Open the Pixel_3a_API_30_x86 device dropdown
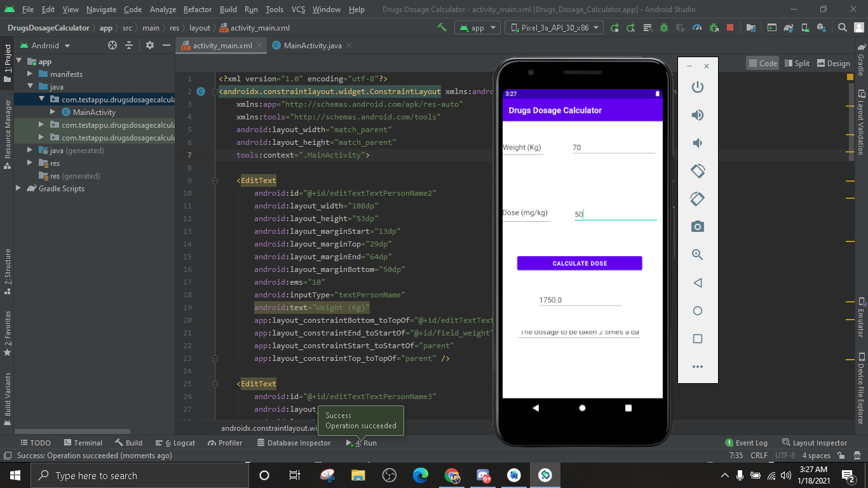The width and height of the screenshot is (868, 488). pyautogui.click(x=554, y=27)
